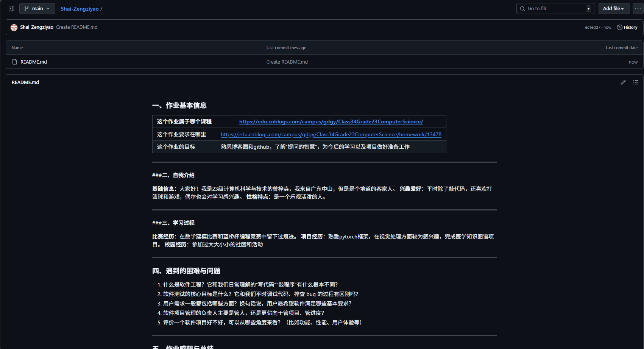View the commit History

(630, 27)
